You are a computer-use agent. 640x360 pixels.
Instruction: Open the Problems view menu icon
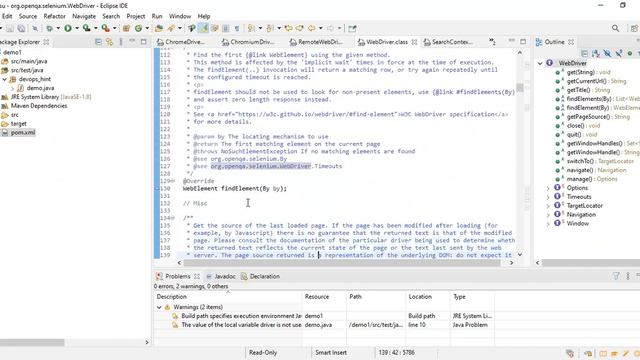pos(628,276)
